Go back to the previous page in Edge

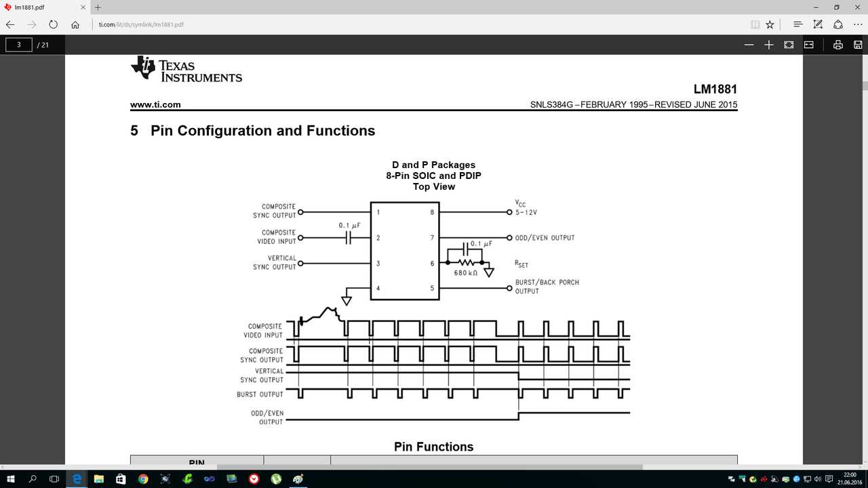click(x=10, y=24)
